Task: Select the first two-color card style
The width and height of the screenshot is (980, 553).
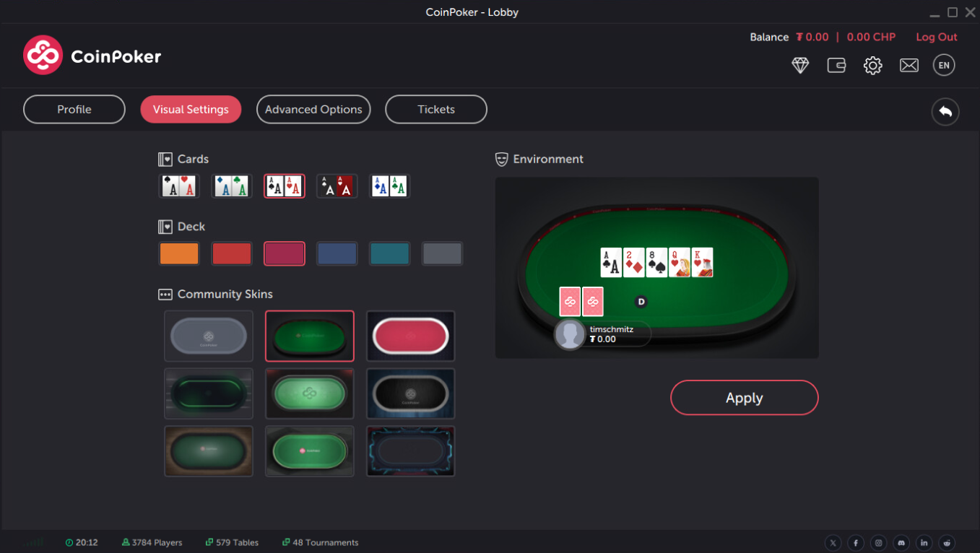Action: coord(179,186)
